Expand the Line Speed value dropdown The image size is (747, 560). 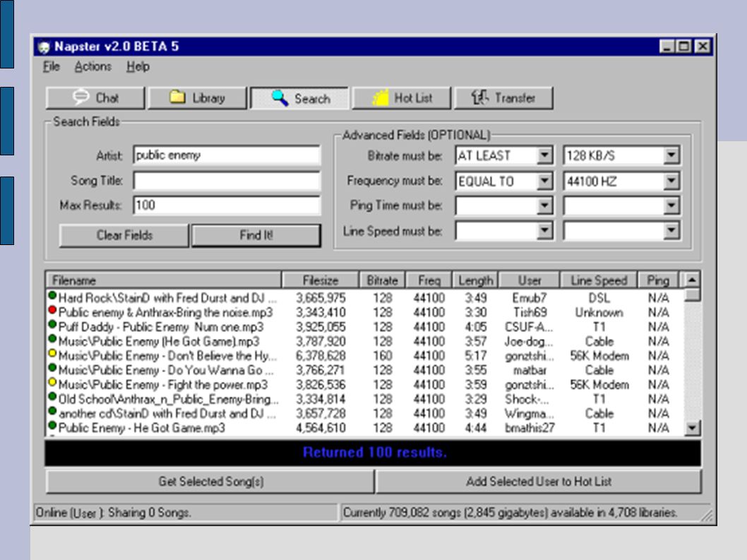click(x=671, y=231)
